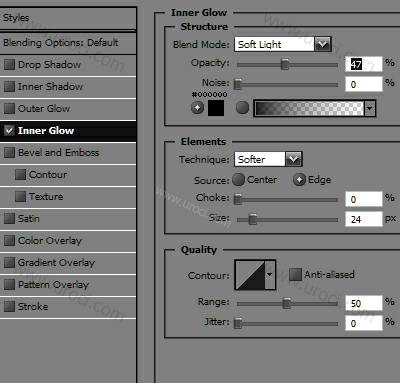Open the gradient preview bar editor

309,108
